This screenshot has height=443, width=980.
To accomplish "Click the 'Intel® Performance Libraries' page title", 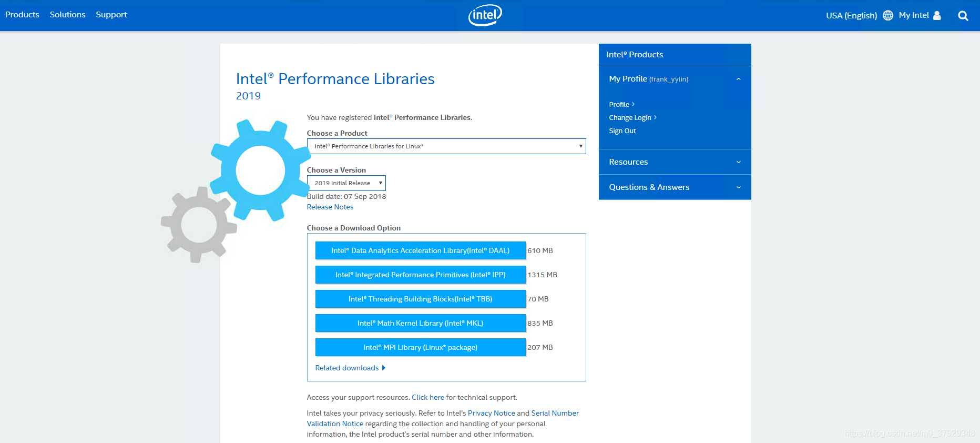I will coord(335,79).
